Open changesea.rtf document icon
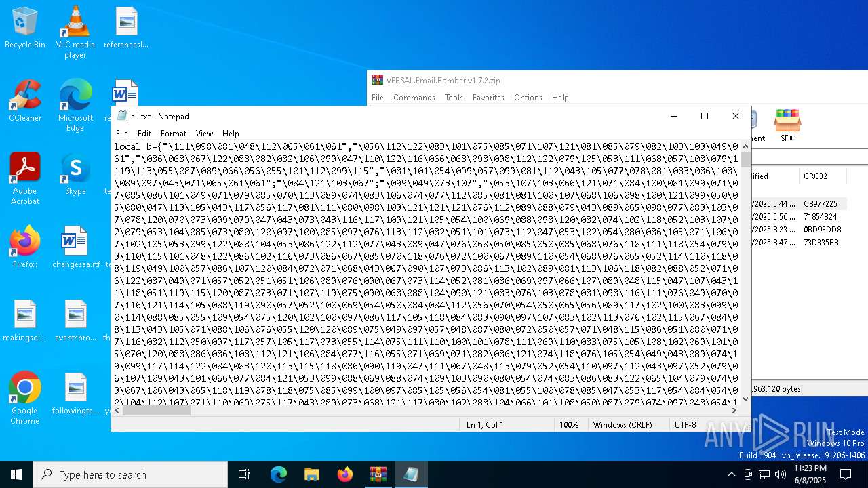 [x=75, y=247]
